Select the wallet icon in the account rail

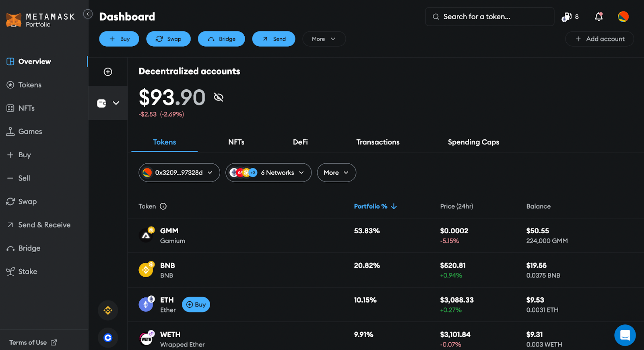(101, 103)
